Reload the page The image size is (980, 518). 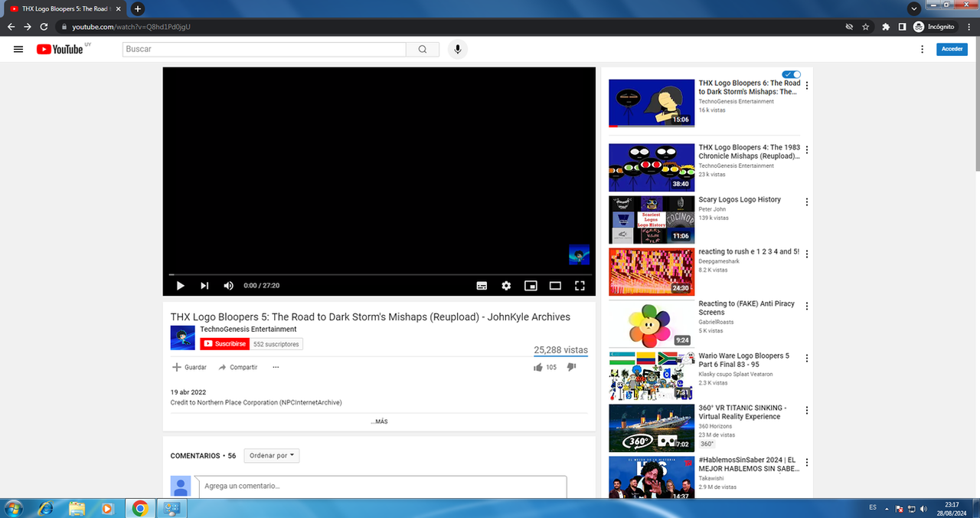point(44,27)
